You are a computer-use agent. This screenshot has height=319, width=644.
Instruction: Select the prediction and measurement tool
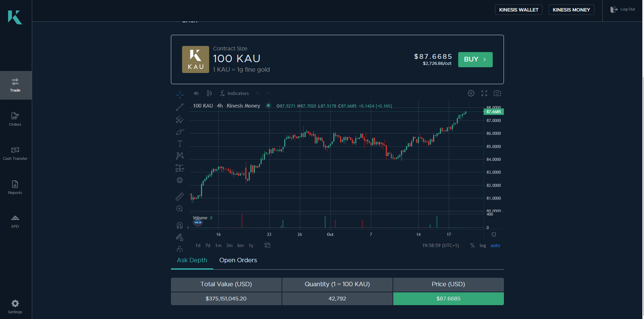(x=180, y=168)
